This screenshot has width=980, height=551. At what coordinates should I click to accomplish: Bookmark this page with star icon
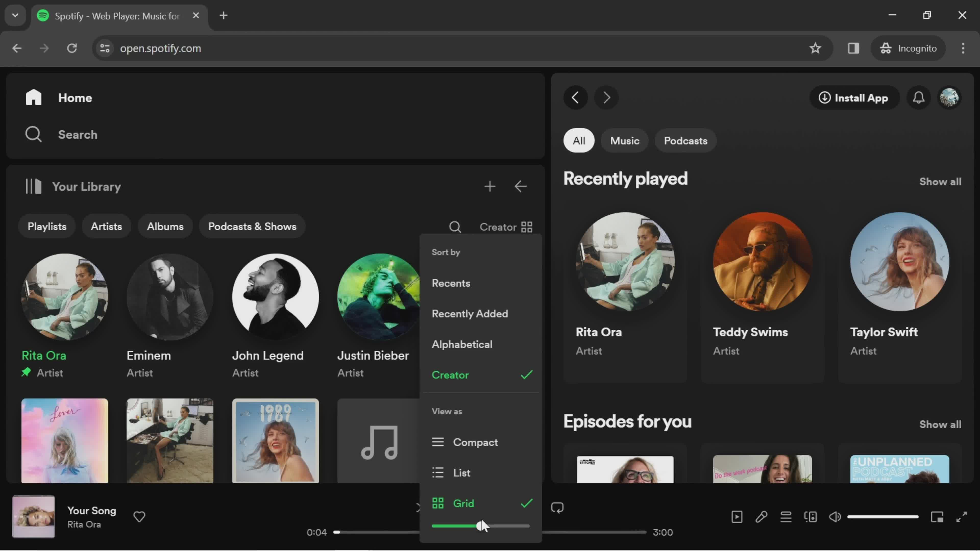pos(815,48)
